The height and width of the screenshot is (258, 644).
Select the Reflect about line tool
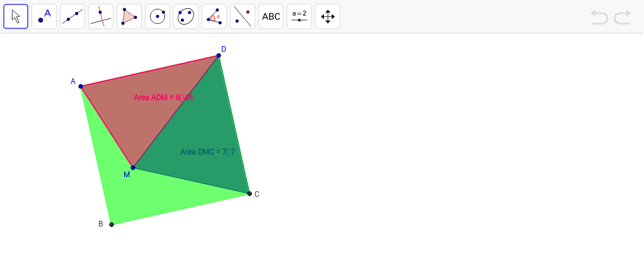tap(243, 16)
